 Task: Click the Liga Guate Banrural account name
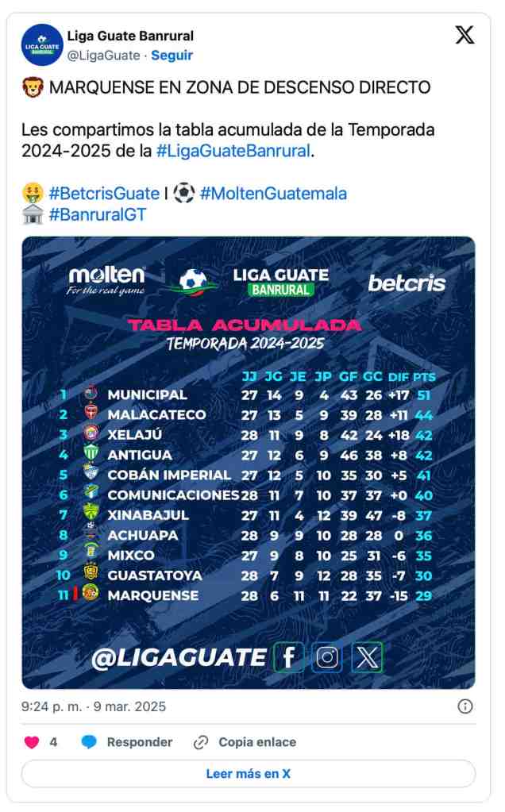tap(130, 36)
